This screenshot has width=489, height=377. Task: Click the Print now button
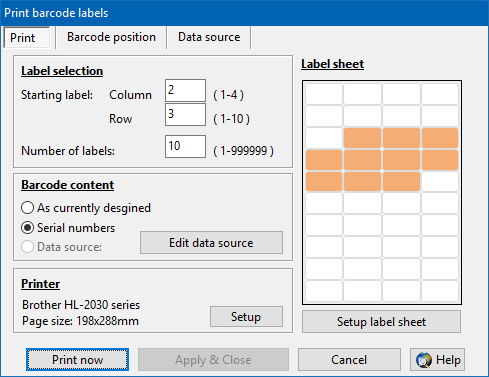(77, 360)
